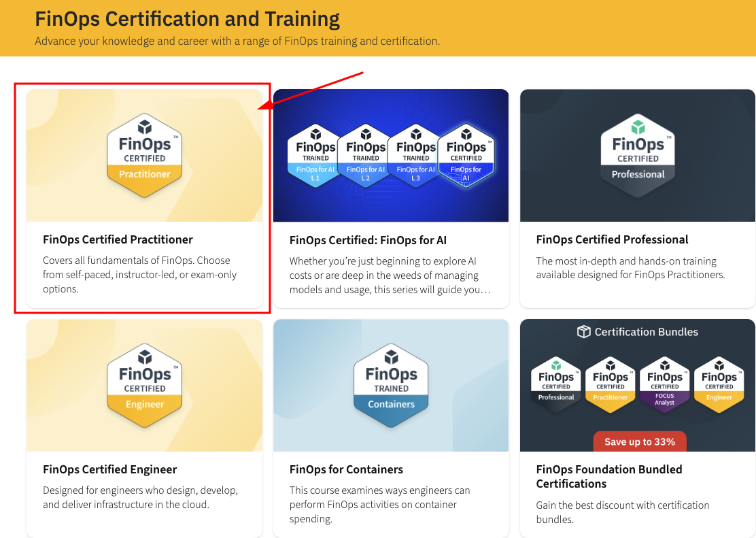Click the cube icon beside Certification Bundles

(x=583, y=332)
